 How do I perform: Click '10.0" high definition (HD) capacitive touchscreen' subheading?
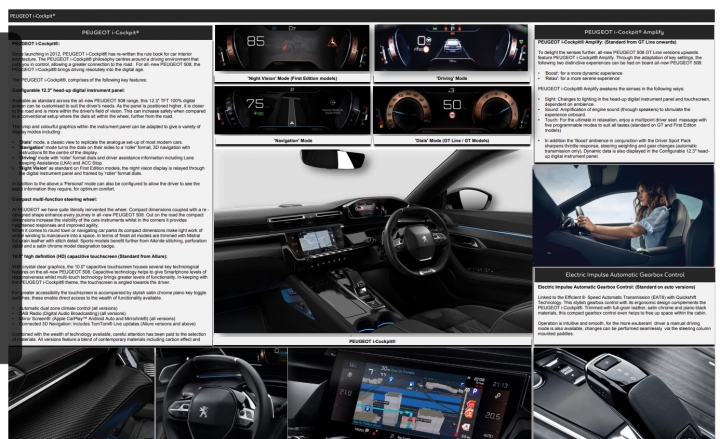[90, 256]
